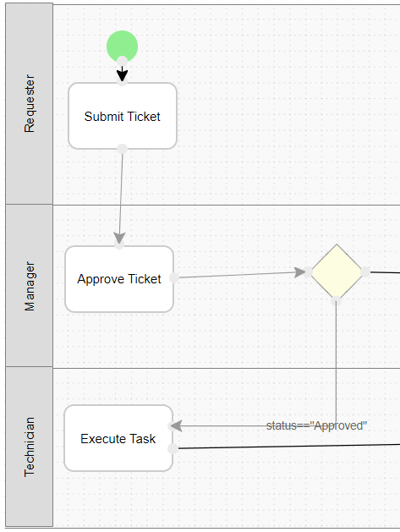Select arrow from Submit Ticket to Approve Ticket
The image size is (400, 532).
coord(121,196)
